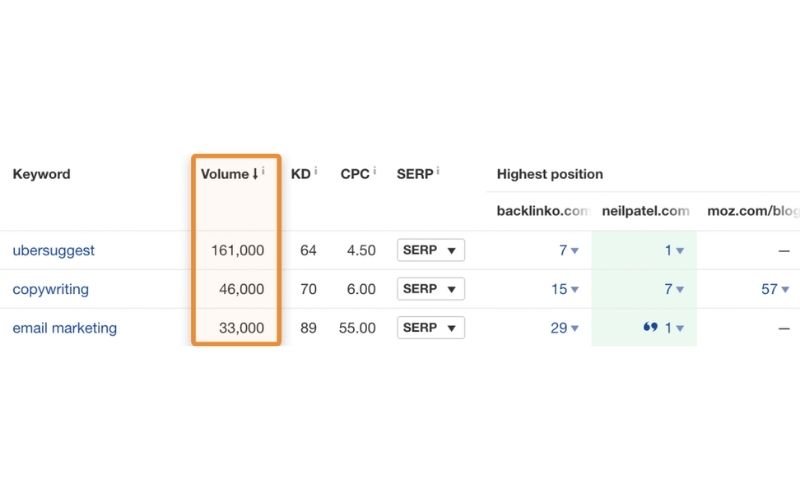Select the 46,000 volume cell
The width and height of the screenshot is (800, 500).
241,289
